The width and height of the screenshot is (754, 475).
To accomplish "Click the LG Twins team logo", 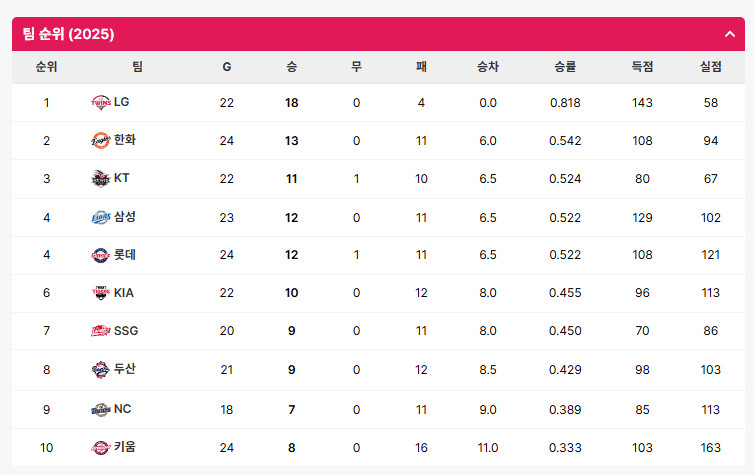I will [101, 102].
